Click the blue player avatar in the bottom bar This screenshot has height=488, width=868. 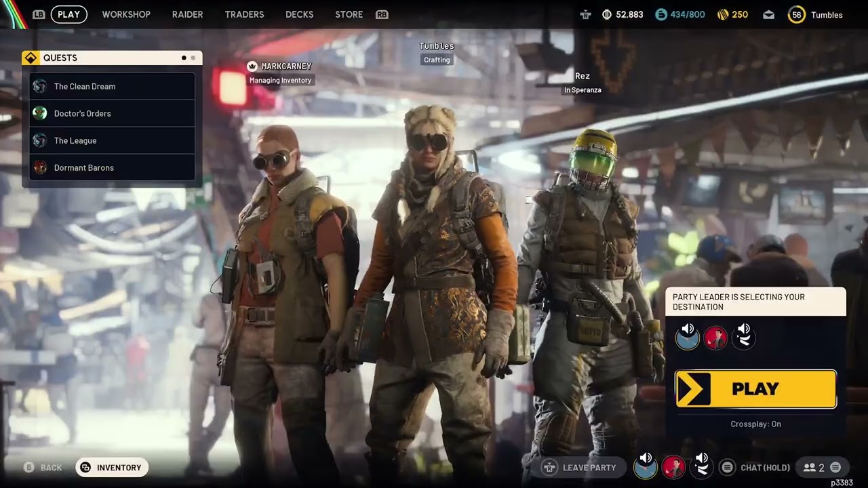pos(646,466)
